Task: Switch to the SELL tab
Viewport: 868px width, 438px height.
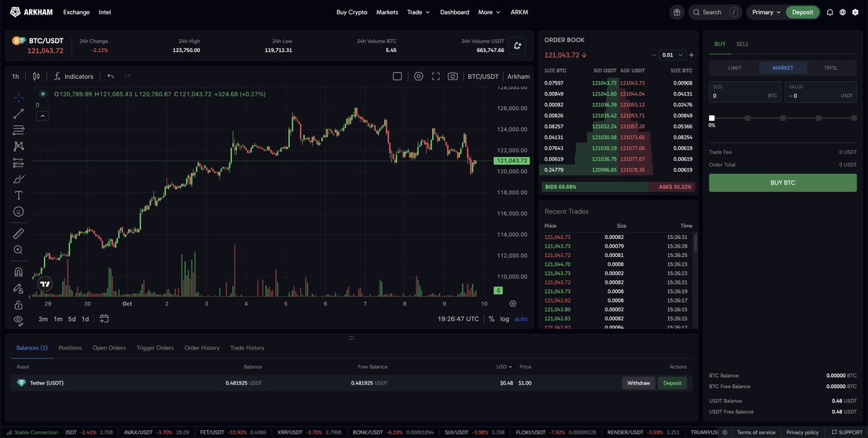Action: 742,44
